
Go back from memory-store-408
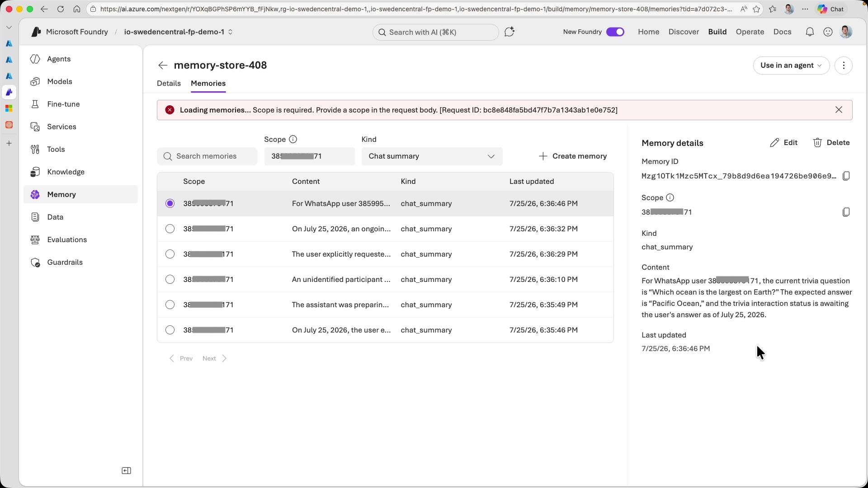pos(163,66)
